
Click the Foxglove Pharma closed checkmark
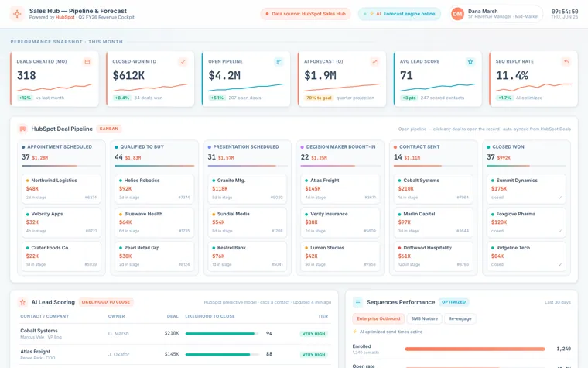(560, 231)
